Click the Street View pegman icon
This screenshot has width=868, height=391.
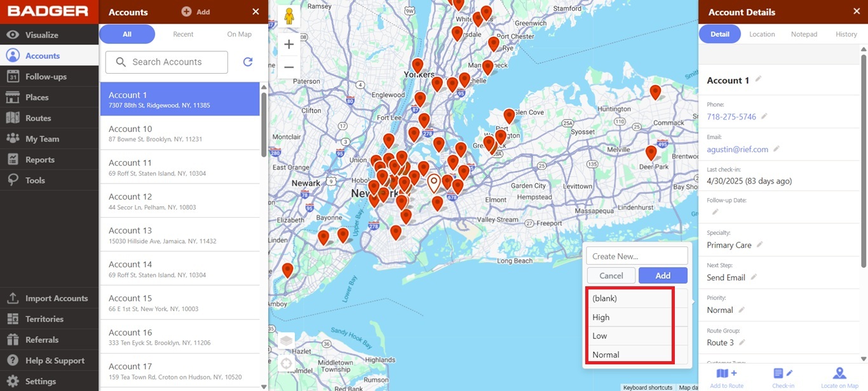(x=289, y=17)
